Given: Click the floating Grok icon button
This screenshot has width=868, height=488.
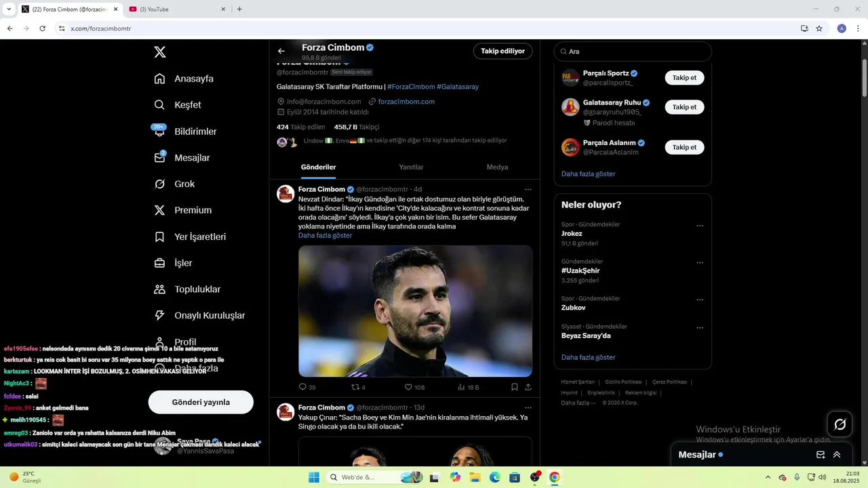Looking at the screenshot, I should [x=840, y=424].
